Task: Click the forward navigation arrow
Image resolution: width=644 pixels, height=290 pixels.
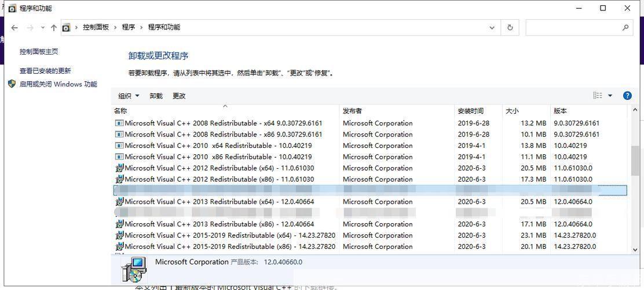Action: (30, 28)
